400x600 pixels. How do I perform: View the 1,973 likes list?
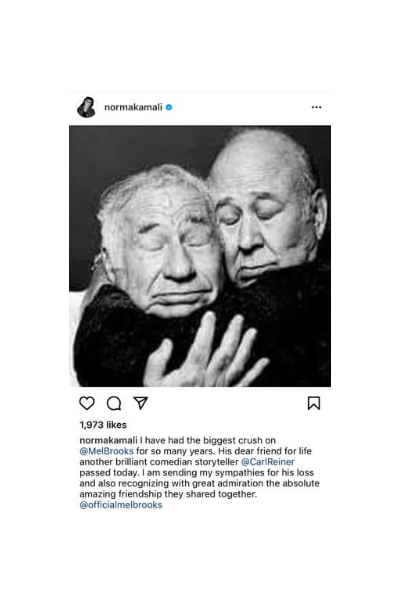click(103, 425)
